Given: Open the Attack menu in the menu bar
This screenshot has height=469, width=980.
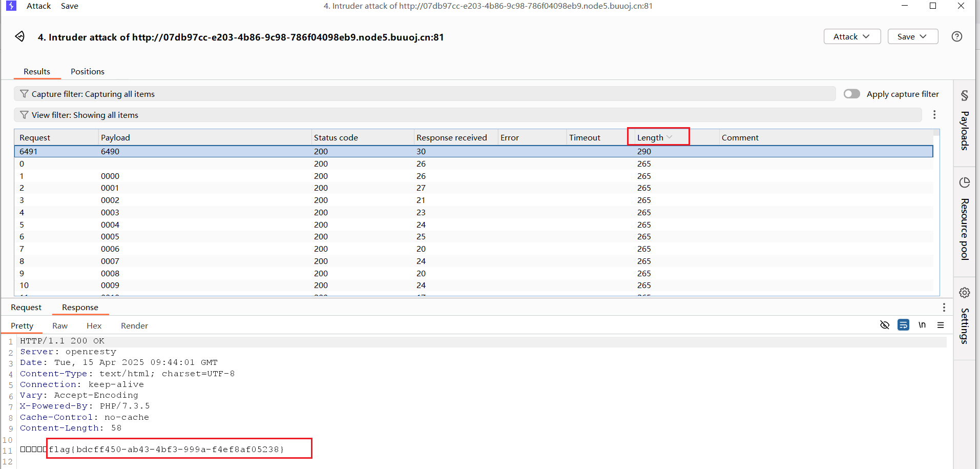Looking at the screenshot, I should [38, 6].
